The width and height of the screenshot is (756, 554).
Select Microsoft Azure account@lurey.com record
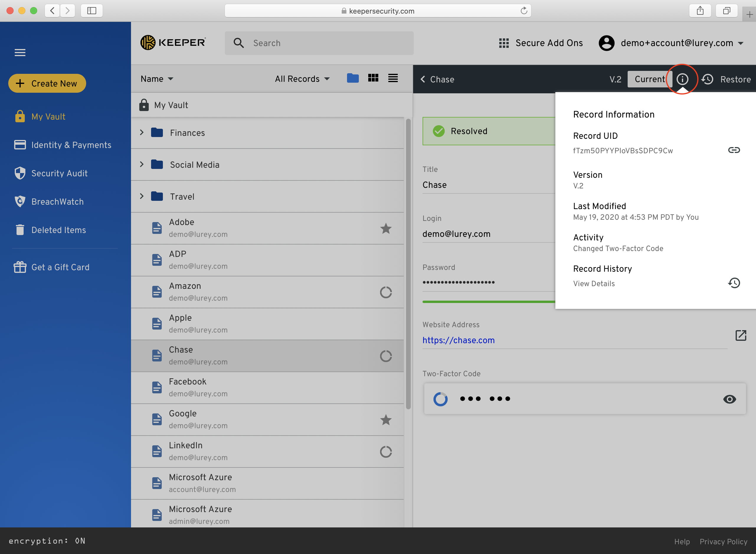click(x=267, y=483)
